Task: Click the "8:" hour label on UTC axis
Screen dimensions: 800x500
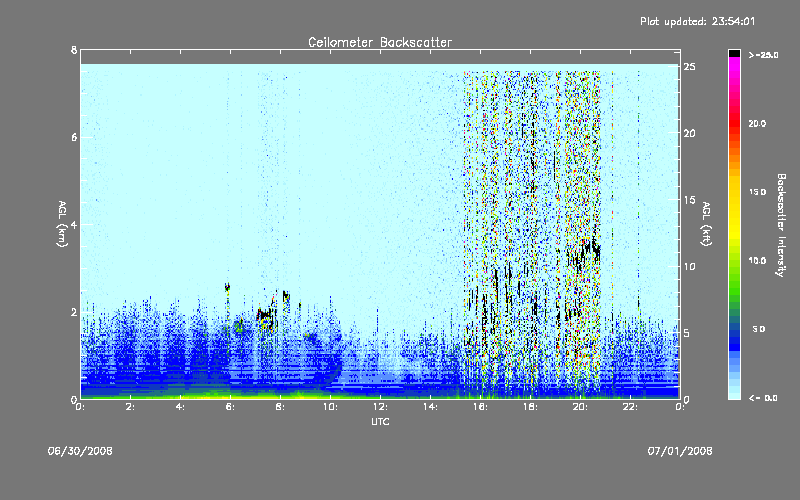Action: 280,407
